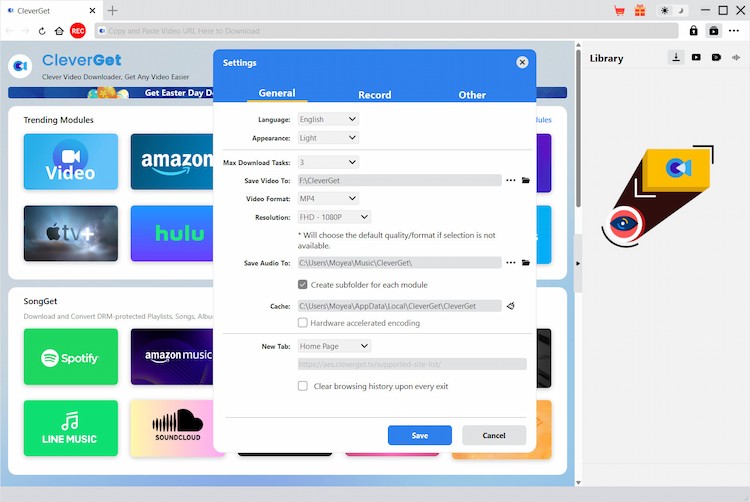Viewport: 750px width, 502px height.
Task: Open the Resolution dropdown
Action: (x=334, y=217)
